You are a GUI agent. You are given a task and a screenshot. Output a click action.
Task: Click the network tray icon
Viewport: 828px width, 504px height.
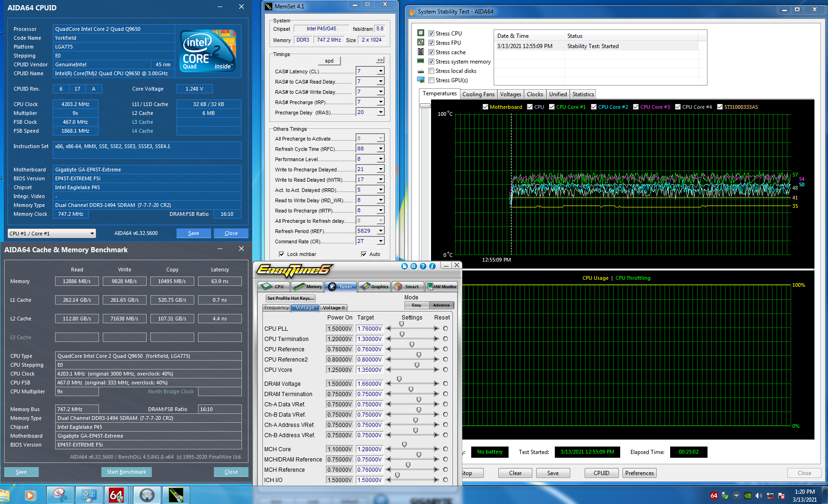click(770, 496)
